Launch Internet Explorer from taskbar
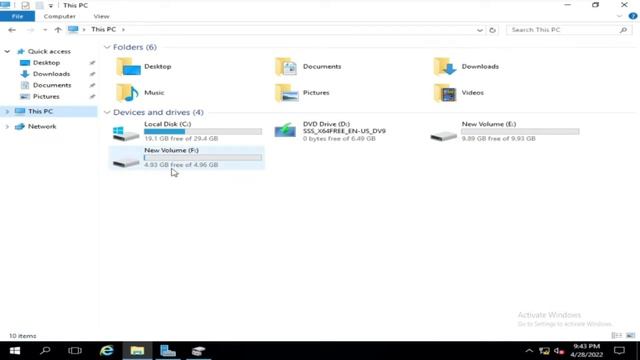 [x=107, y=351]
